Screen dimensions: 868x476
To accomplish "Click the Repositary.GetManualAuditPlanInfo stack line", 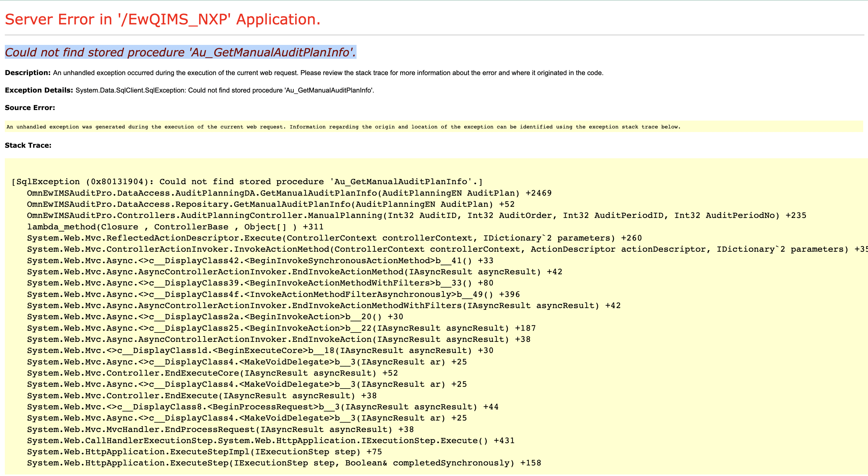I will click(271, 204).
